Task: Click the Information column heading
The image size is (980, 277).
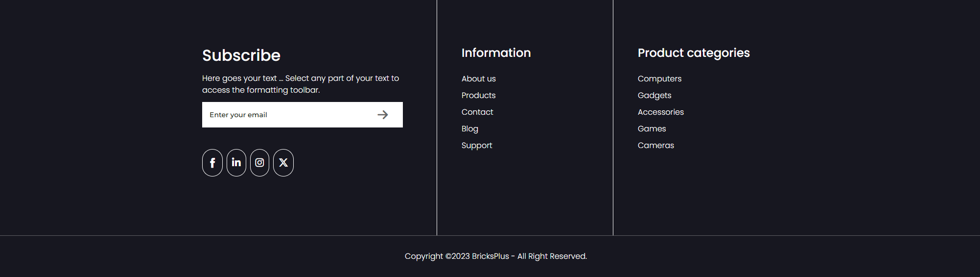Action: coord(496,53)
